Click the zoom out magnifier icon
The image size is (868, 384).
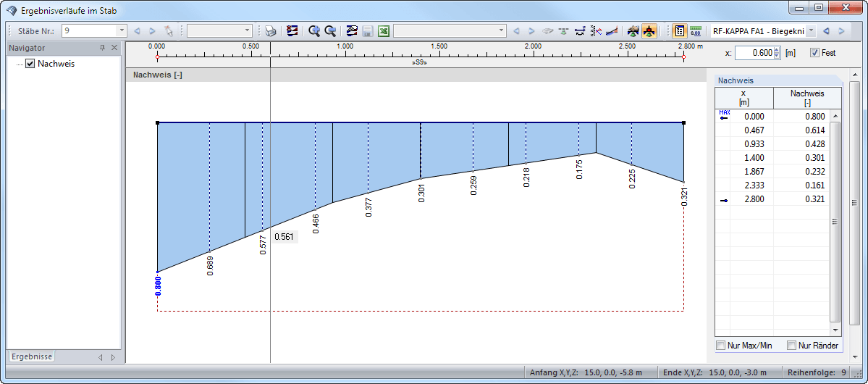pyautogui.click(x=330, y=31)
